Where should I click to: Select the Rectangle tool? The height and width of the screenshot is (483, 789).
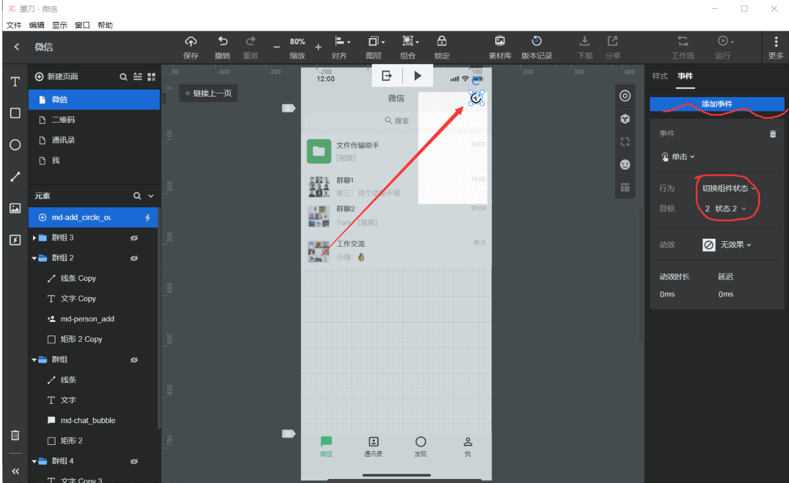(x=15, y=113)
